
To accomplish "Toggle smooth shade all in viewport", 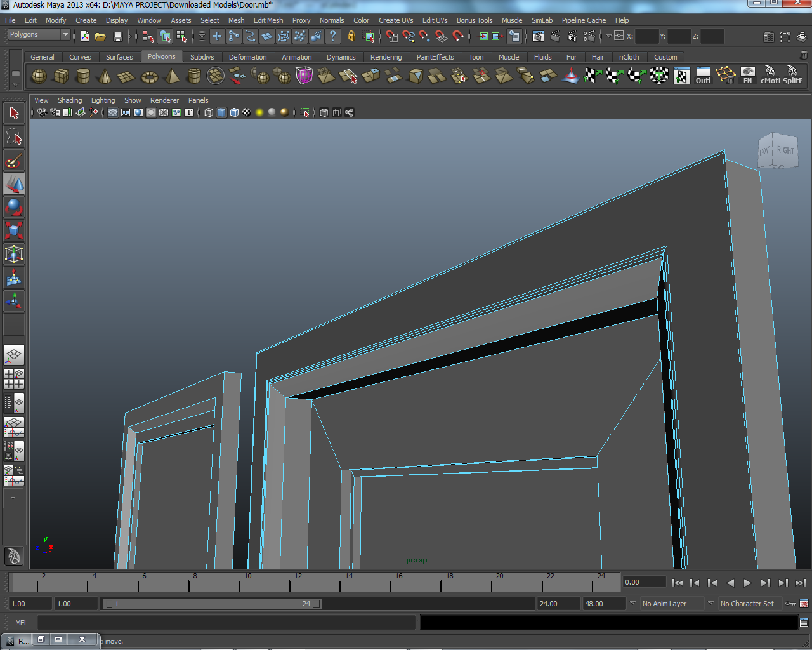I will tap(221, 112).
